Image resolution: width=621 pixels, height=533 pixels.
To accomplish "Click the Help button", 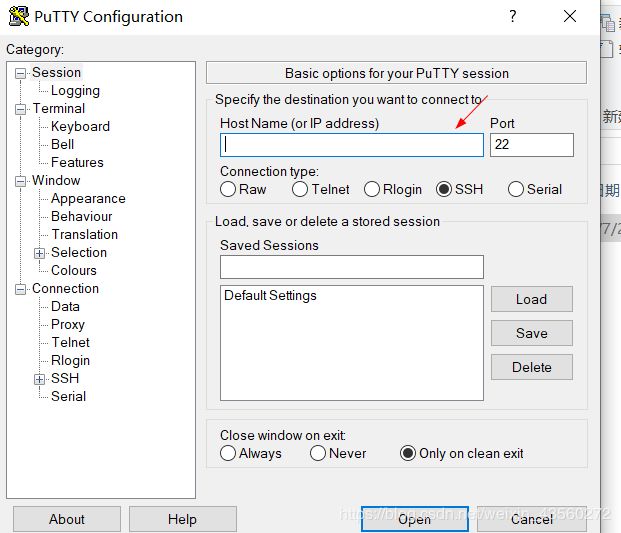I will 182,519.
